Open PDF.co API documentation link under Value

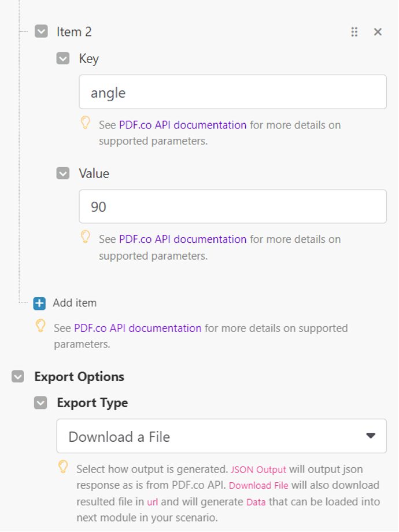click(x=183, y=239)
